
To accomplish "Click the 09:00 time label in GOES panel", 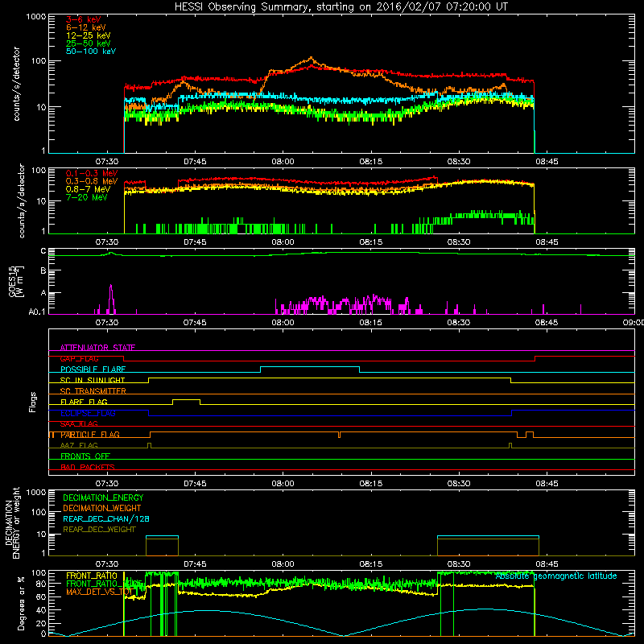I will click(x=634, y=323).
